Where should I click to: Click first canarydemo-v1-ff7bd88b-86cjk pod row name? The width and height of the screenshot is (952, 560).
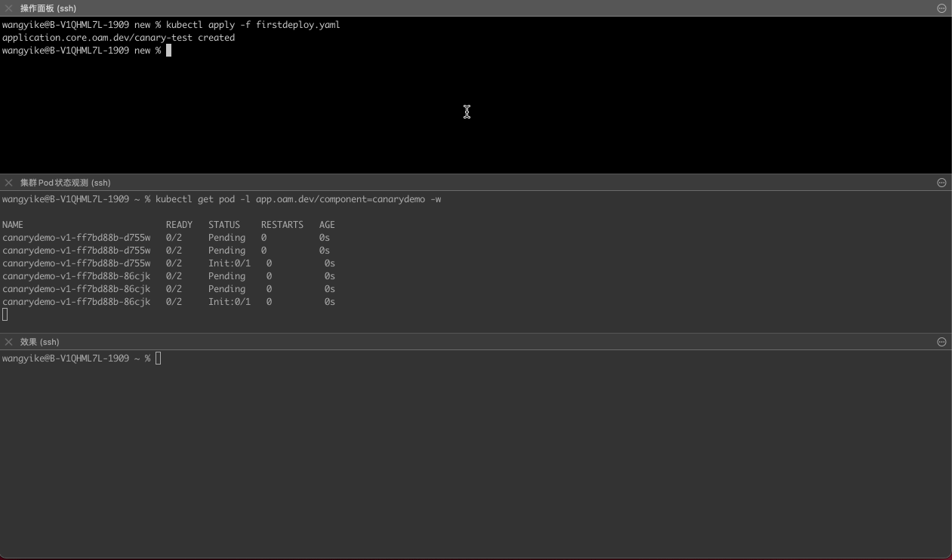[76, 276]
